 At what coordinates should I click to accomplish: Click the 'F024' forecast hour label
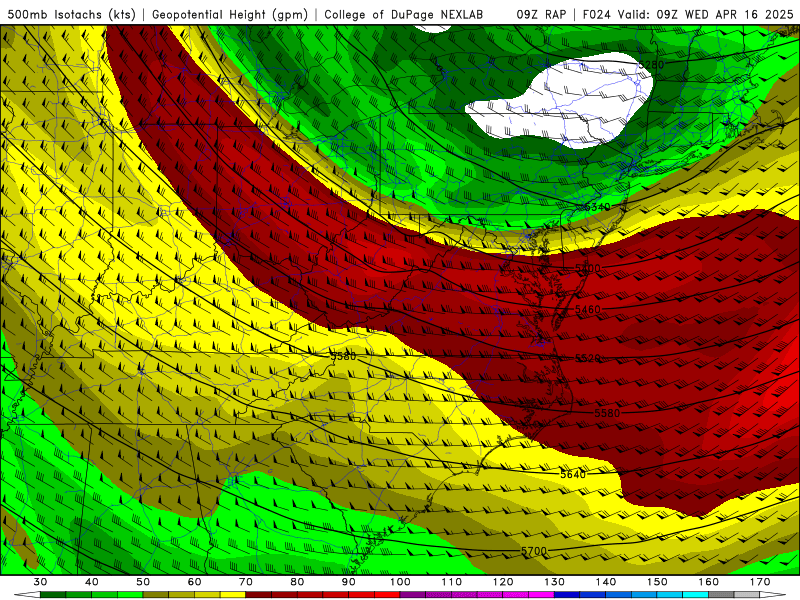coord(596,15)
